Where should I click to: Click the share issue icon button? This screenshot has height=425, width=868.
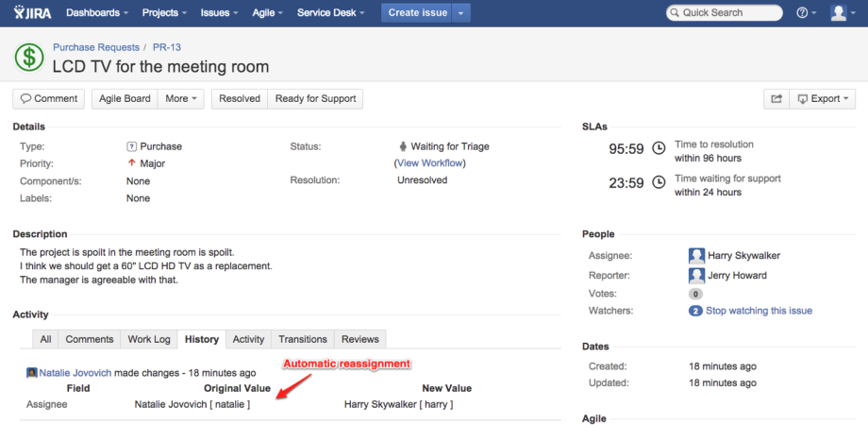pos(776,98)
